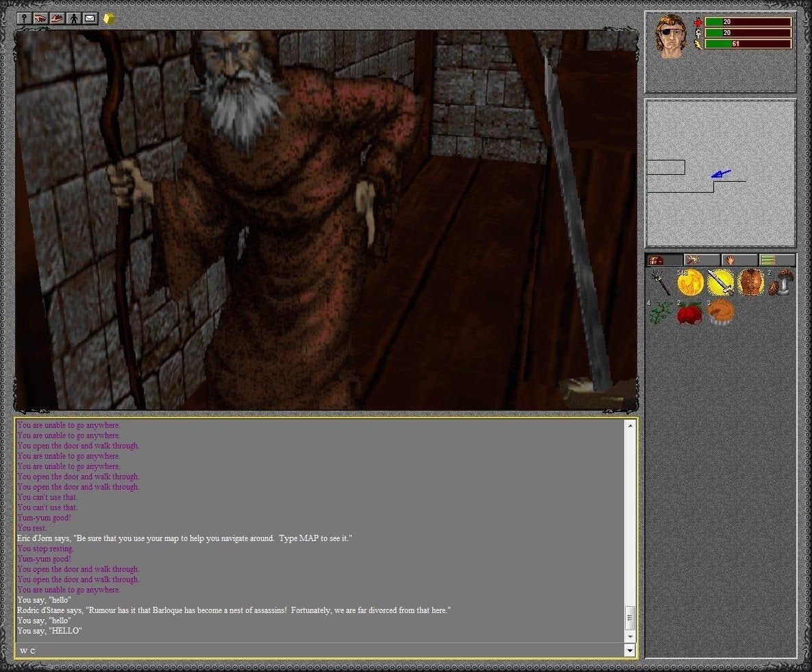Open the command input history dropdown

tap(630, 650)
